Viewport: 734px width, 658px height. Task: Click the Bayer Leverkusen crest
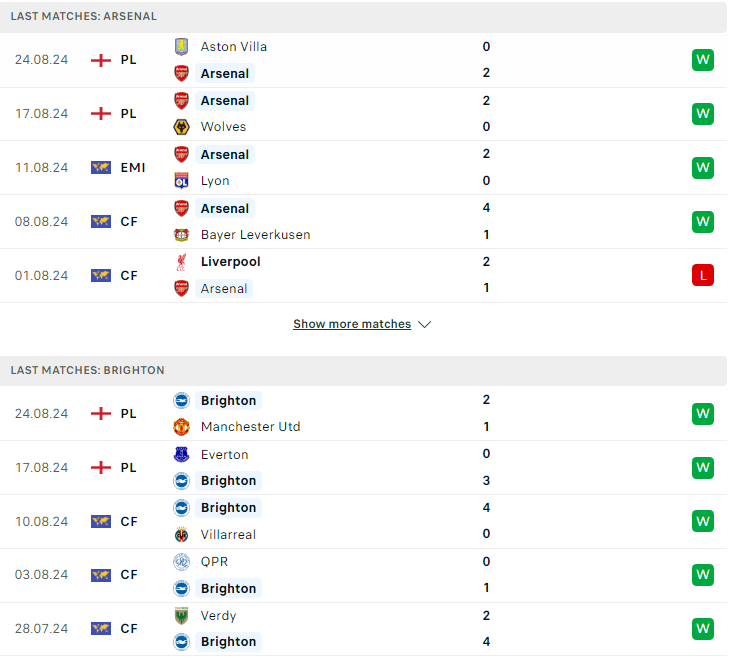[181, 235]
